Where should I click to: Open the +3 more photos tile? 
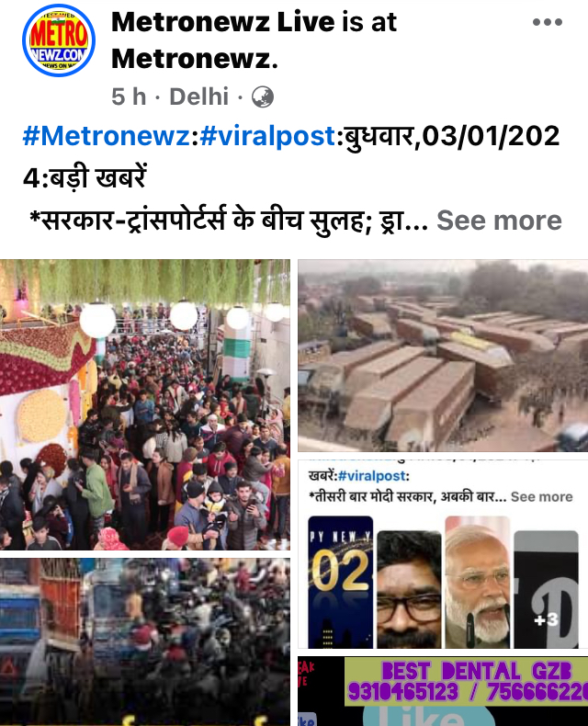tap(547, 589)
